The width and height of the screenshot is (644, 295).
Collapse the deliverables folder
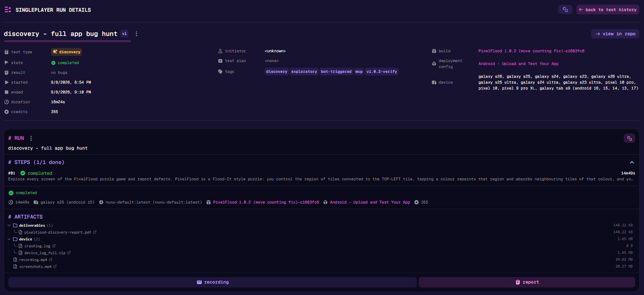pyautogui.click(x=9, y=225)
